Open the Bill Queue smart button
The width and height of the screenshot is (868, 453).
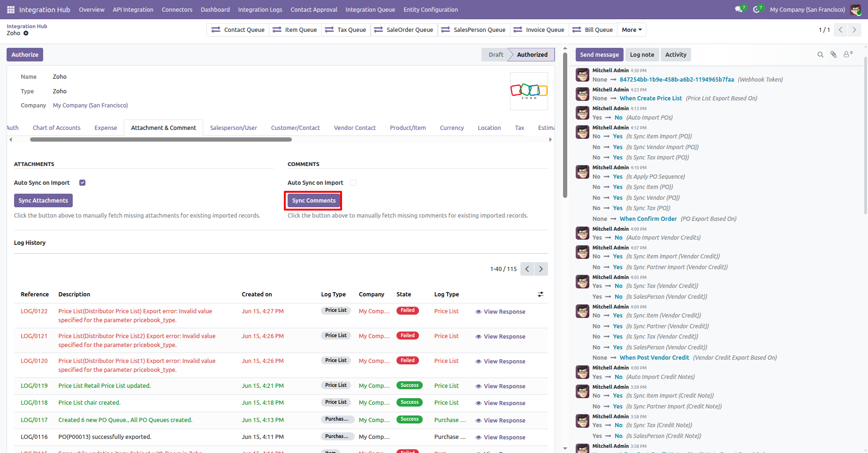593,30
